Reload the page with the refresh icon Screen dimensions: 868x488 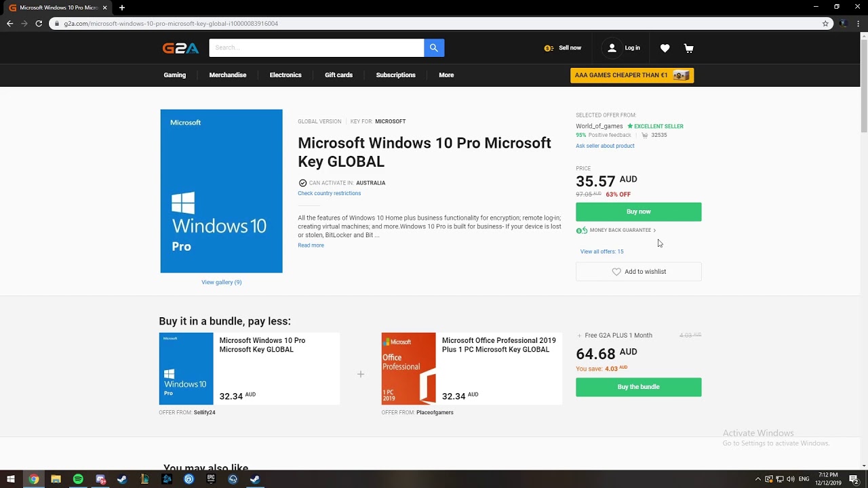(39, 23)
